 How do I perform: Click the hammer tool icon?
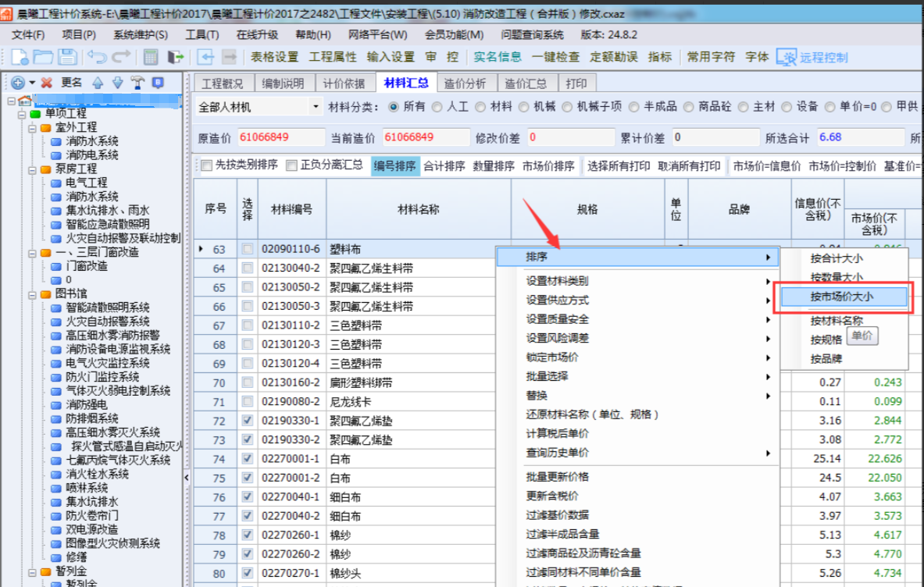click(137, 82)
